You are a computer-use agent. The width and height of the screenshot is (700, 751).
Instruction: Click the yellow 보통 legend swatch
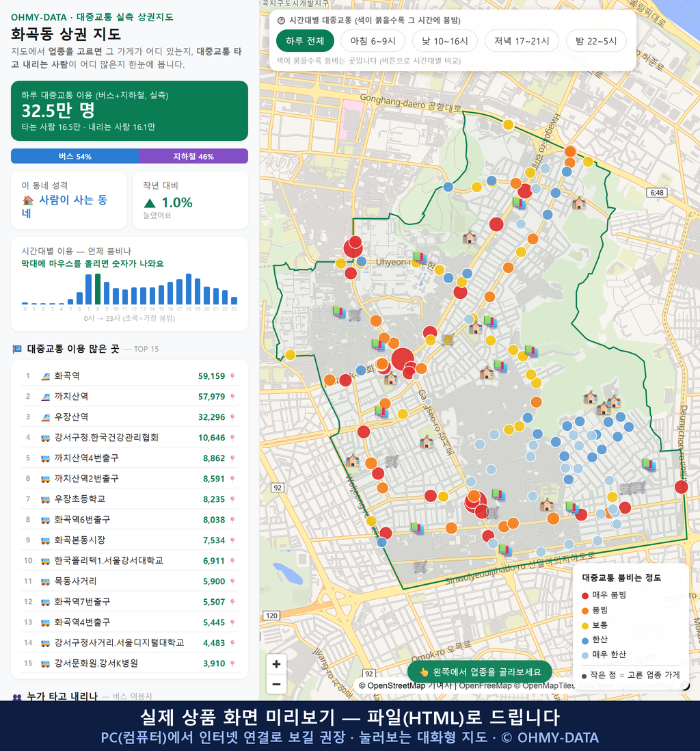tap(584, 626)
